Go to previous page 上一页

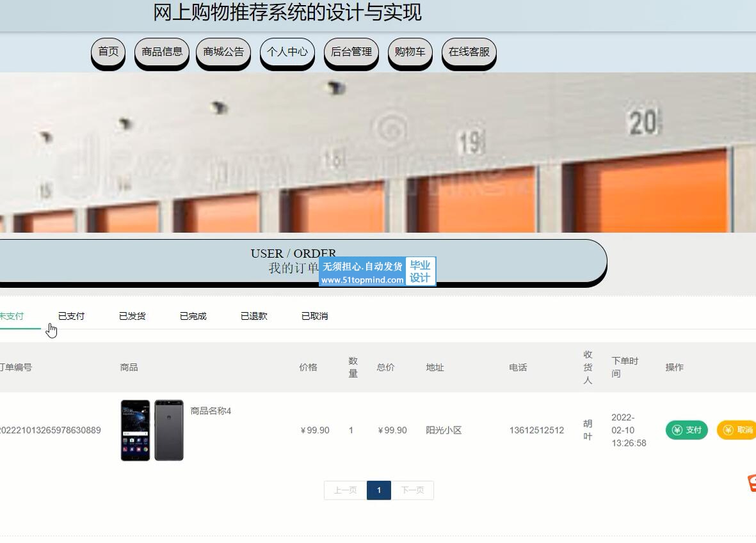pos(345,490)
